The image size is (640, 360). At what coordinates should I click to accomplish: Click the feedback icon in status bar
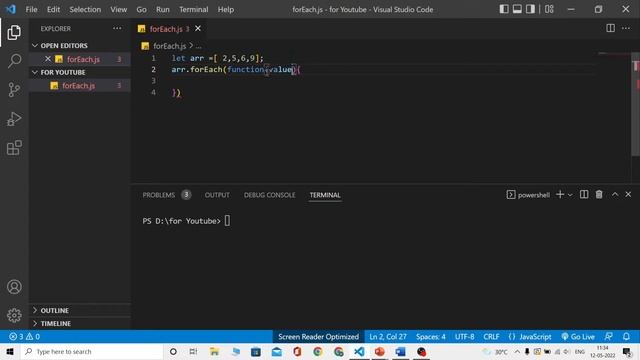(x=609, y=337)
